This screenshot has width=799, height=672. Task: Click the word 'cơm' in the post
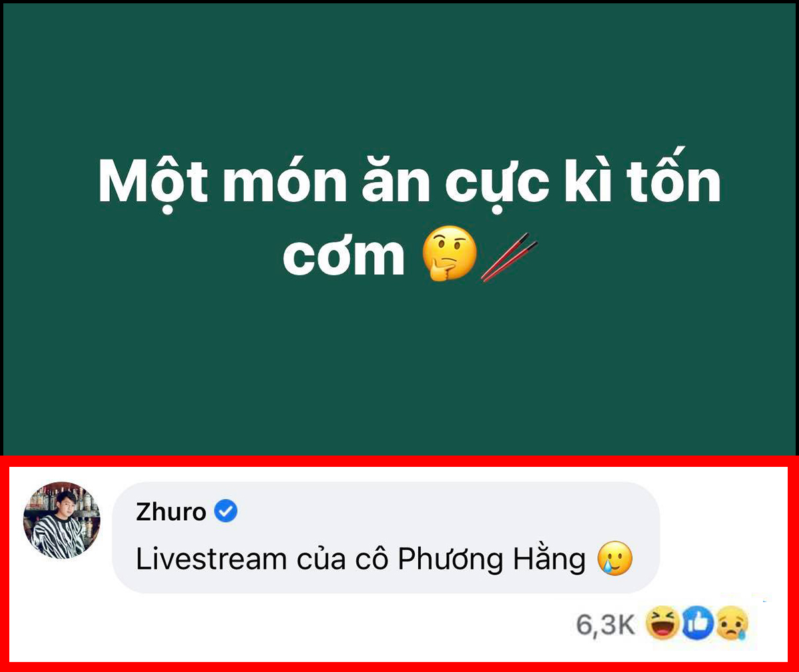[x=344, y=256]
